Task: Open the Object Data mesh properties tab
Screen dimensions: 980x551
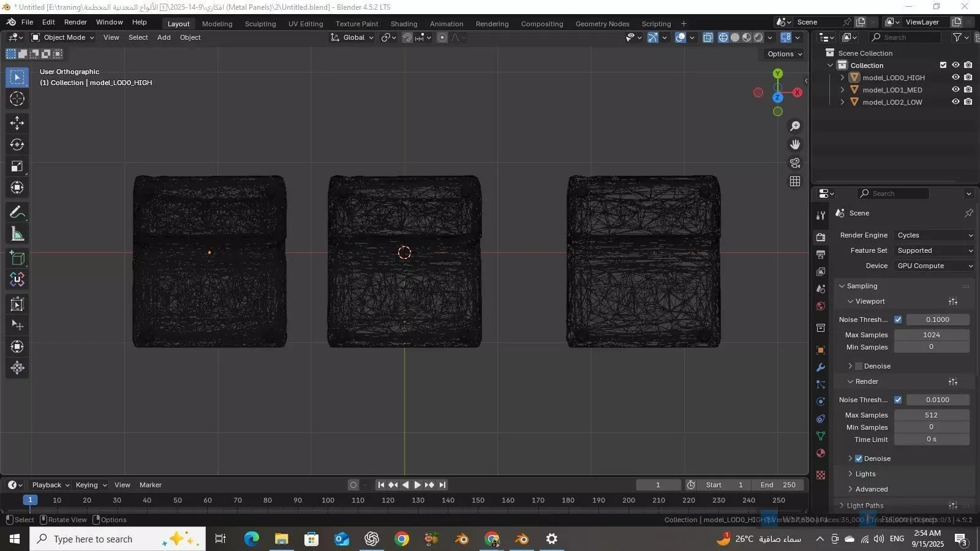Action: coord(821,436)
